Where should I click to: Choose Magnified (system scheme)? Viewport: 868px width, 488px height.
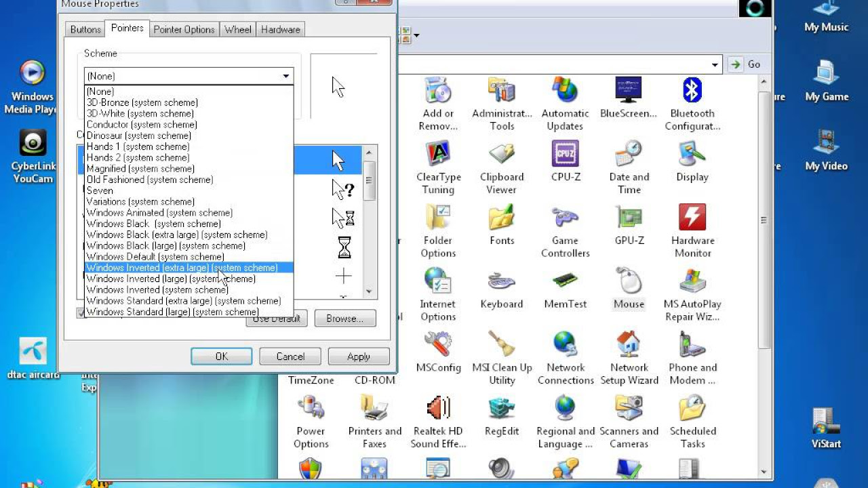pos(189,169)
